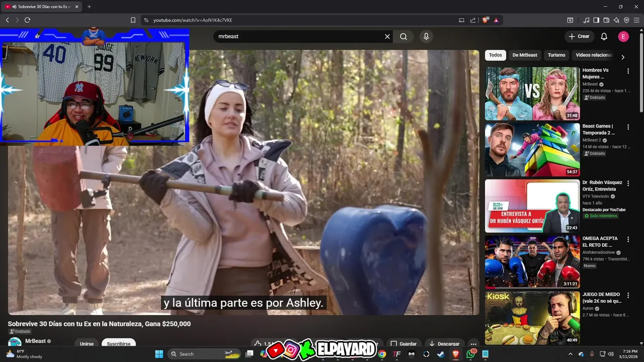Open the Brave Playlist music note icon
The width and height of the screenshot is (644, 362).
click(x=586, y=20)
